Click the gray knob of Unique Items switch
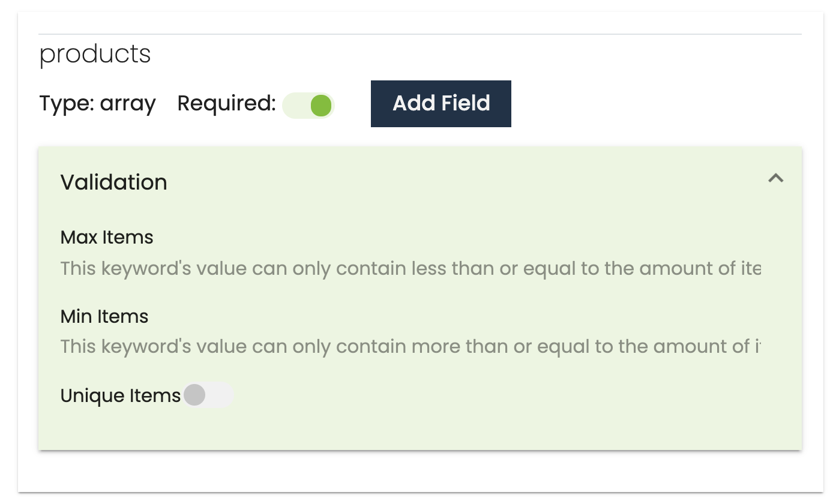Viewport: 839px width, 504px height. pyautogui.click(x=194, y=395)
